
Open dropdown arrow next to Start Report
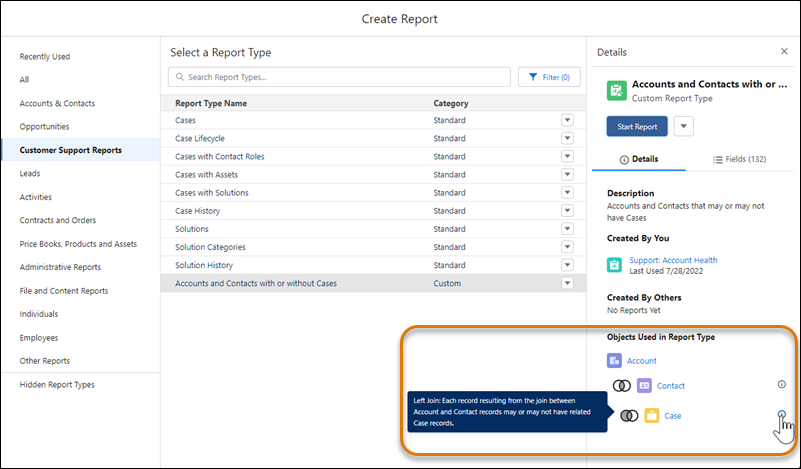click(x=683, y=126)
